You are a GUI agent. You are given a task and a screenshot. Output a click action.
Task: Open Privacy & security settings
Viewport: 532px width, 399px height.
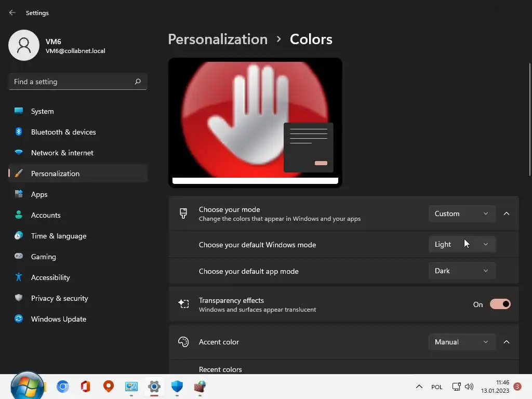tap(78, 298)
